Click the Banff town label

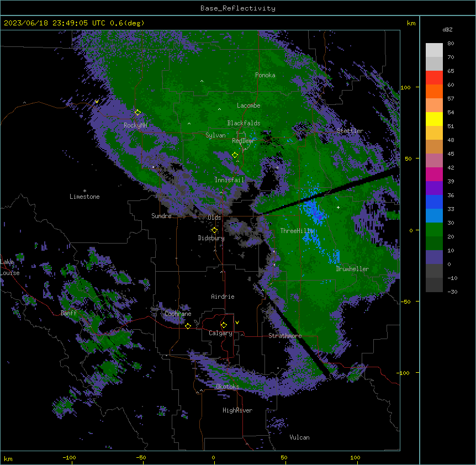[x=68, y=313]
